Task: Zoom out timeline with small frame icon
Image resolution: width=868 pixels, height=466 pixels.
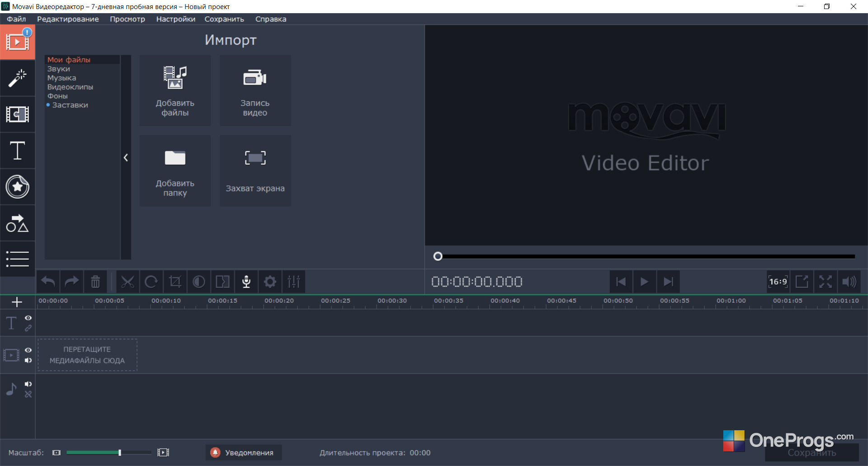Action: pos(57,452)
